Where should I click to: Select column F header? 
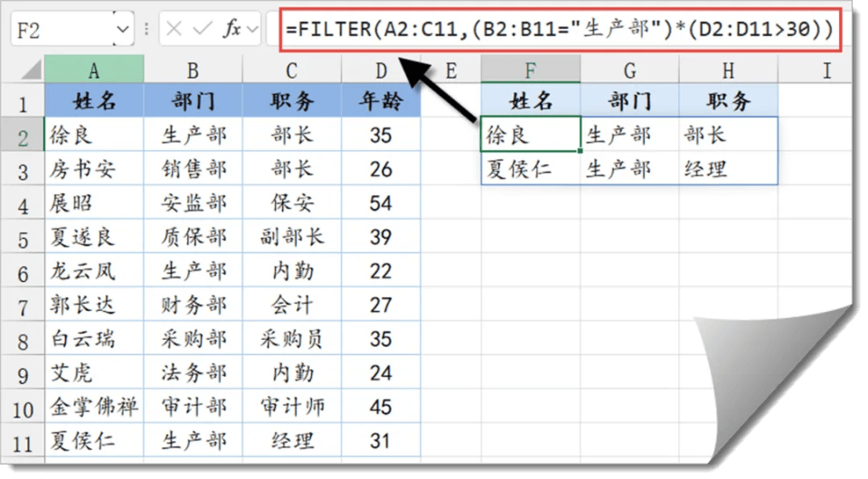(531, 70)
